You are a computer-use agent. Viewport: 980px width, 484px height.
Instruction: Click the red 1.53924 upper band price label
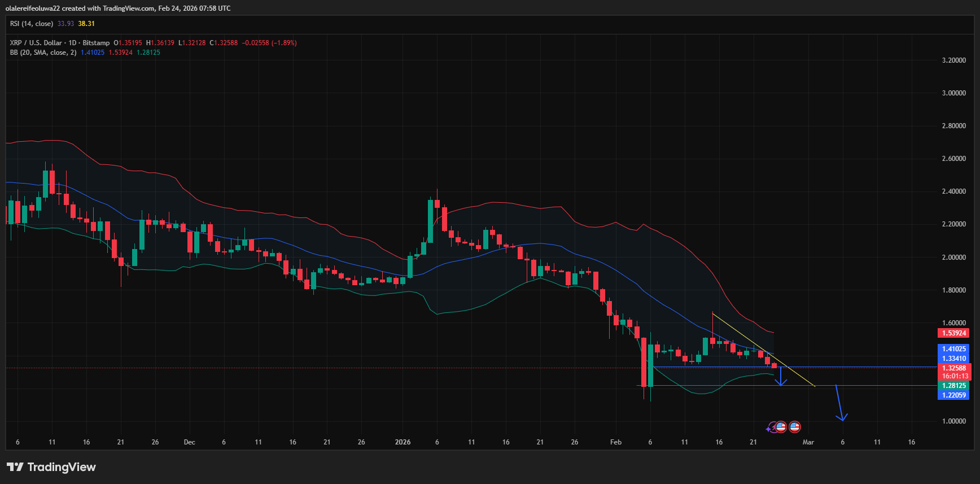pyautogui.click(x=953, y=333)
